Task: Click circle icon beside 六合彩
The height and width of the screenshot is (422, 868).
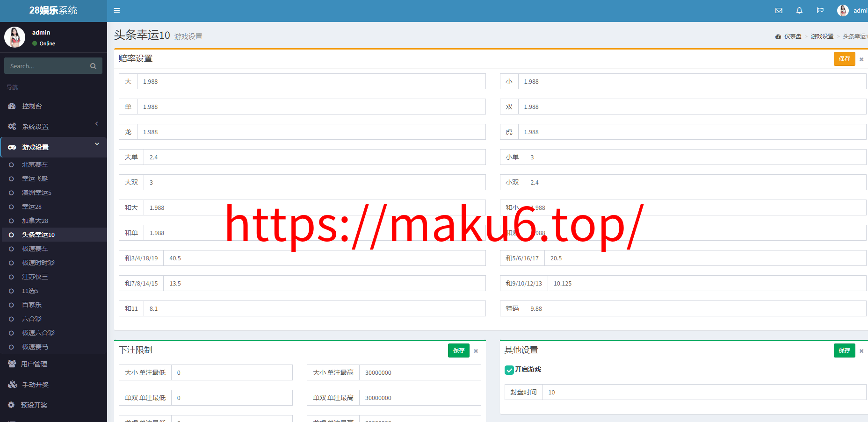Action: 11,319
